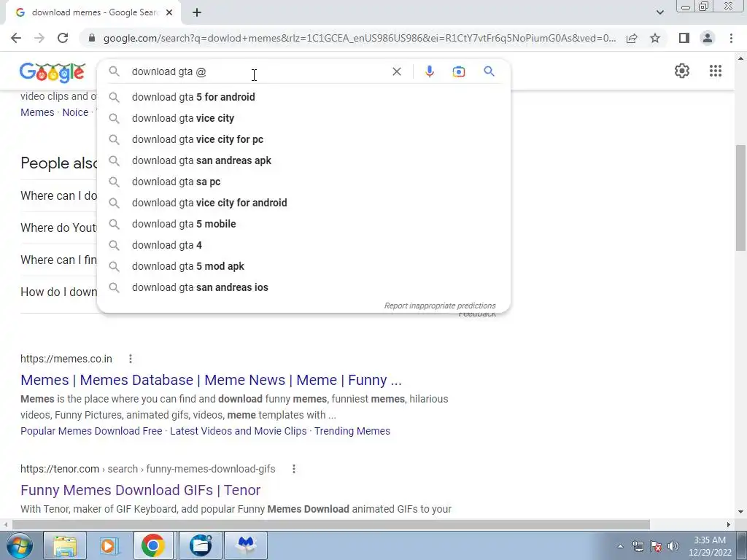The image size is (747, 560).
Task: Open Chrome's three-dot menu
Action: [731, 38]
